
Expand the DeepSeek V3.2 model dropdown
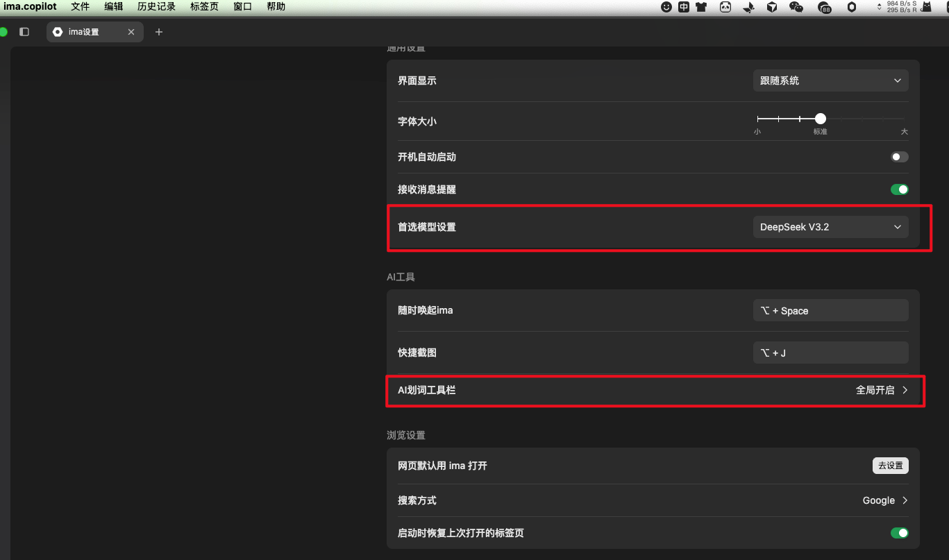pos(830,227)
